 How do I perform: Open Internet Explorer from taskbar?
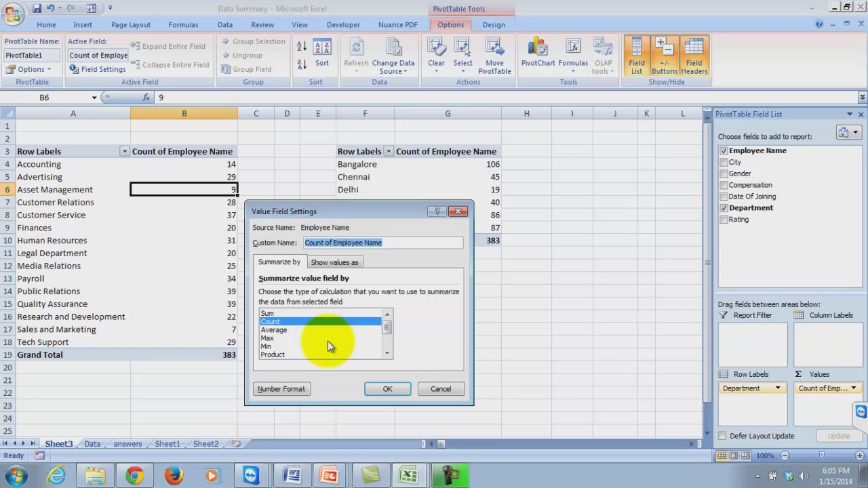pos(56,476)
